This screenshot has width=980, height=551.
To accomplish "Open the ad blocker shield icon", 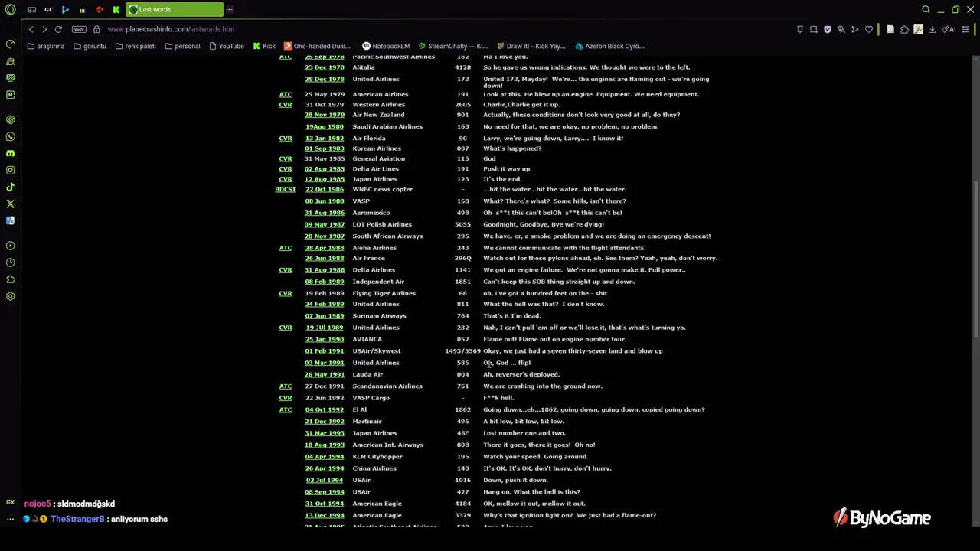I will pyautogui.click(x=828, y=29).
